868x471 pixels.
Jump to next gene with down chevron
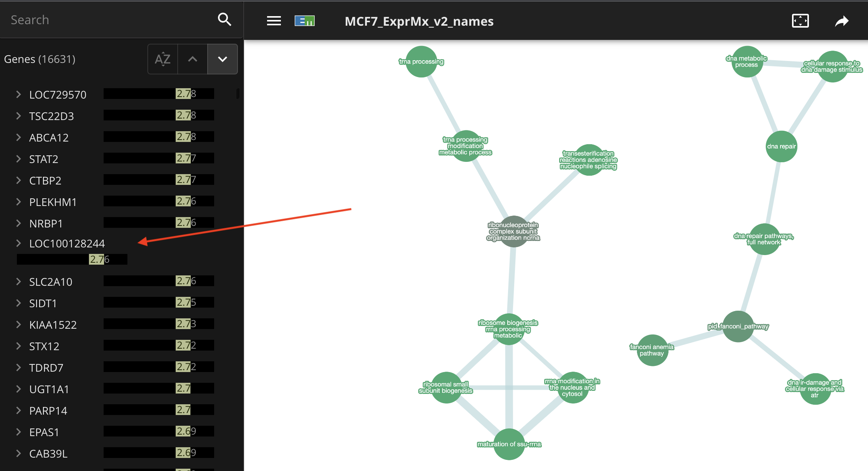[223, 59]
